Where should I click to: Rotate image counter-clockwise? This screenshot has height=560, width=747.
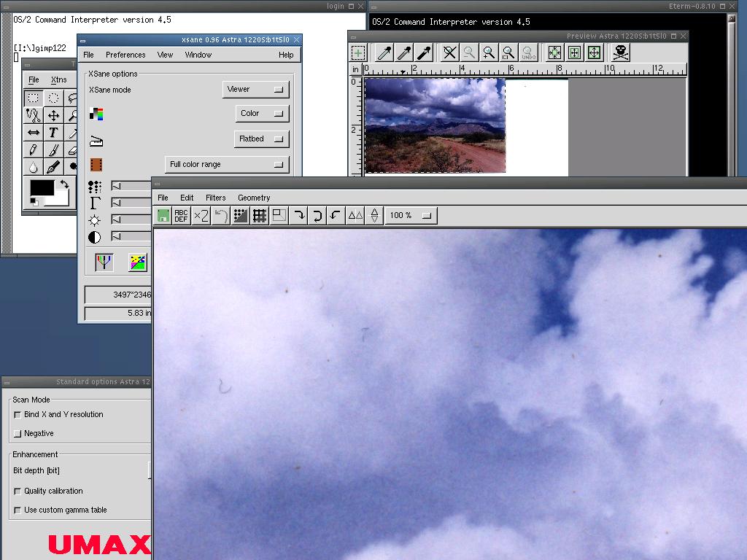click(x=335, y=216)
